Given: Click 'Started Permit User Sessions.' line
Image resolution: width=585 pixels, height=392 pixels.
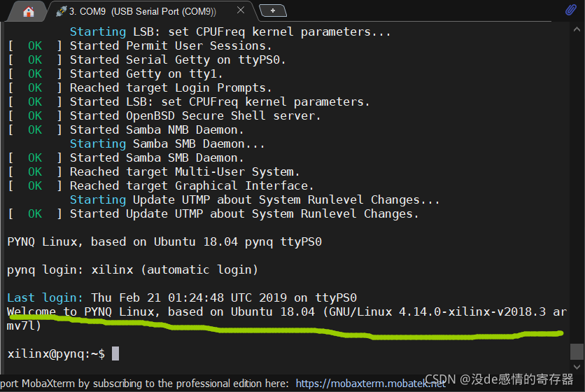Looking at the screenshot, I should [140, 46].
